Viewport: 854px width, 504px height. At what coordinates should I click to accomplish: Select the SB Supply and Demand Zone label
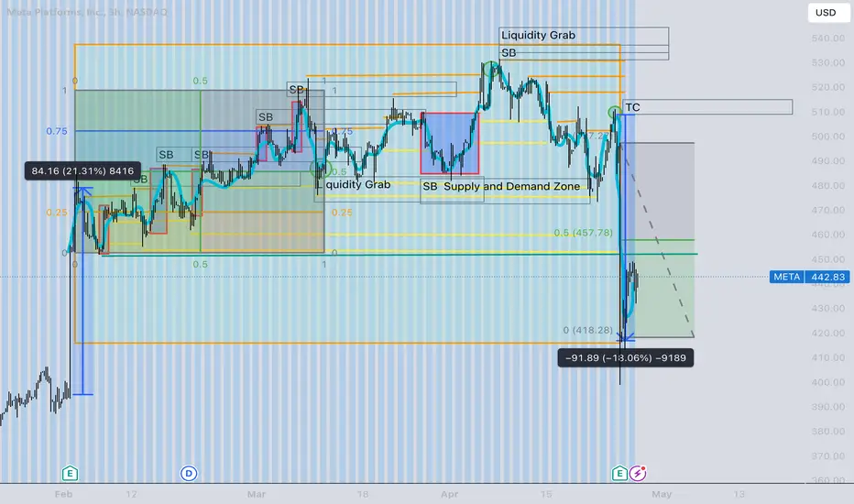tap(501, 186)
